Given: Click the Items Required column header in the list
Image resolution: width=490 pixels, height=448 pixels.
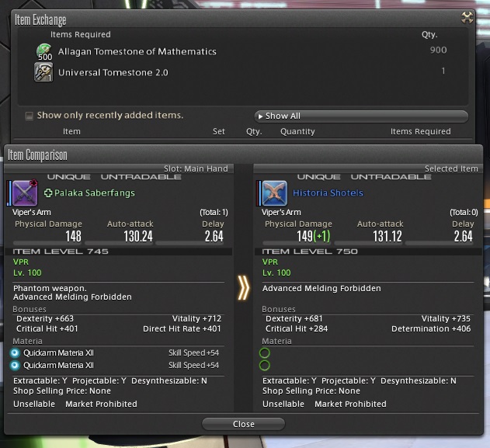Looking at the screenshot, I should coord(421,131).
